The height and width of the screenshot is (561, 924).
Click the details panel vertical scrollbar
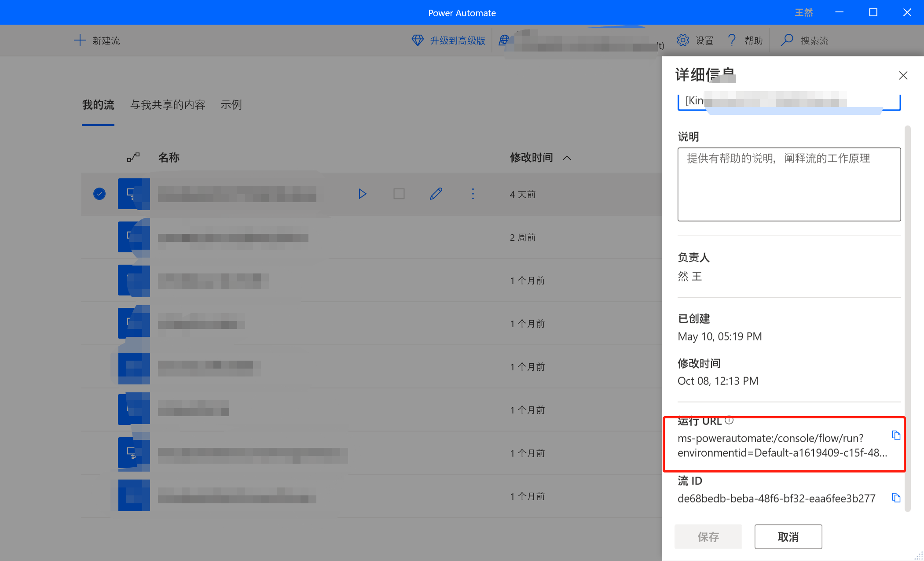[907, 319]
